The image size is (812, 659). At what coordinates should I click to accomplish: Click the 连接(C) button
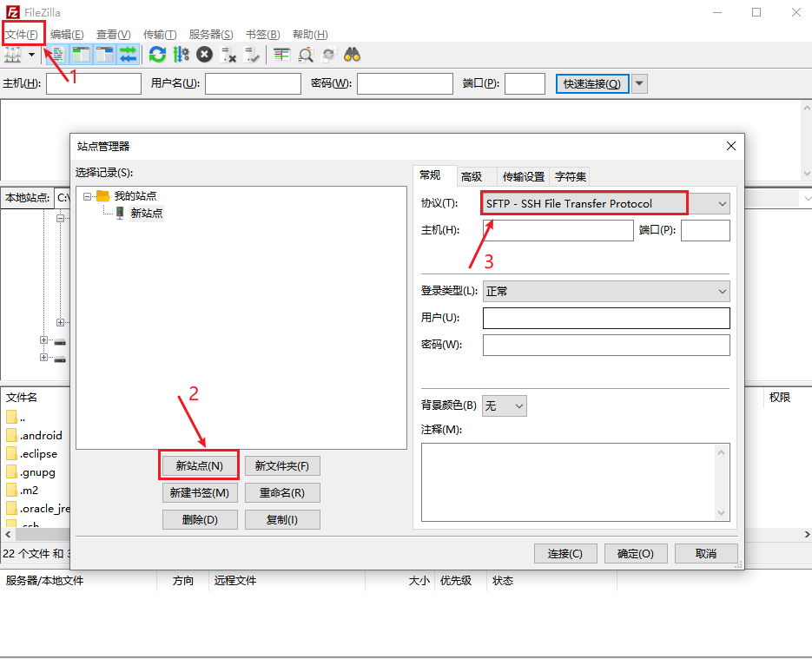tap(565, 554)
